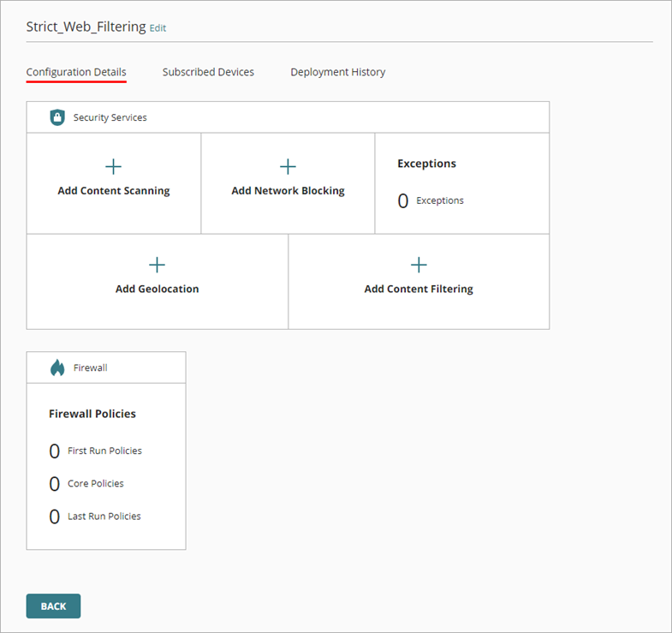Open the Configuration Details tab
Viewport: 672px width, 633px height.
pyautogui.click(x=76, y=72)
